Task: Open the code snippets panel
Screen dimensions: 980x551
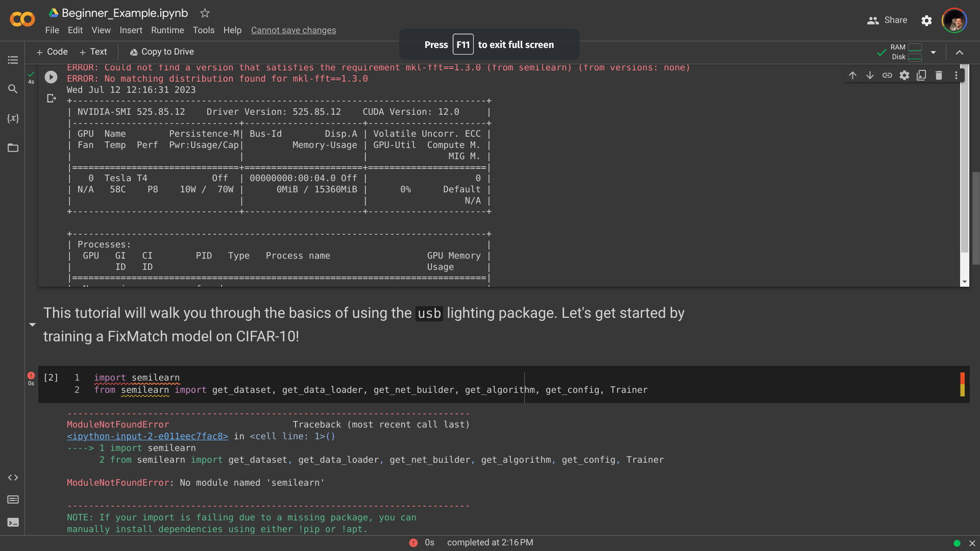Action: [13, 478]
